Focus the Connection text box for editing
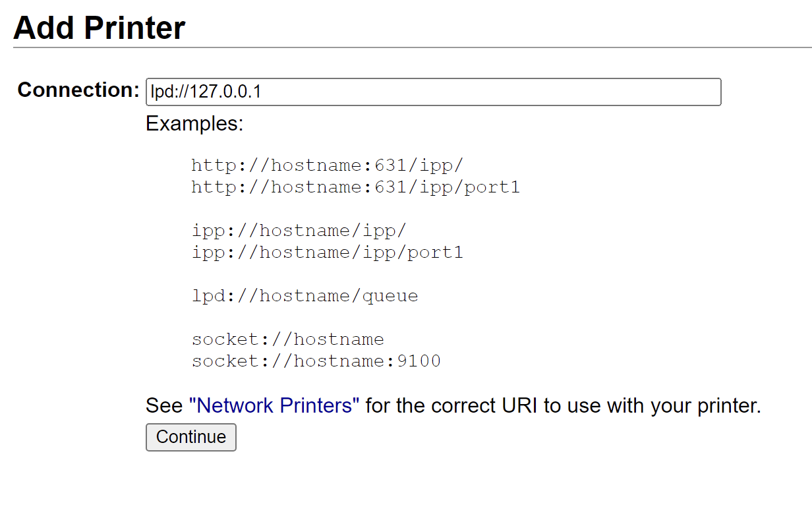Screen dimensions: 812x526 (432, 92)
